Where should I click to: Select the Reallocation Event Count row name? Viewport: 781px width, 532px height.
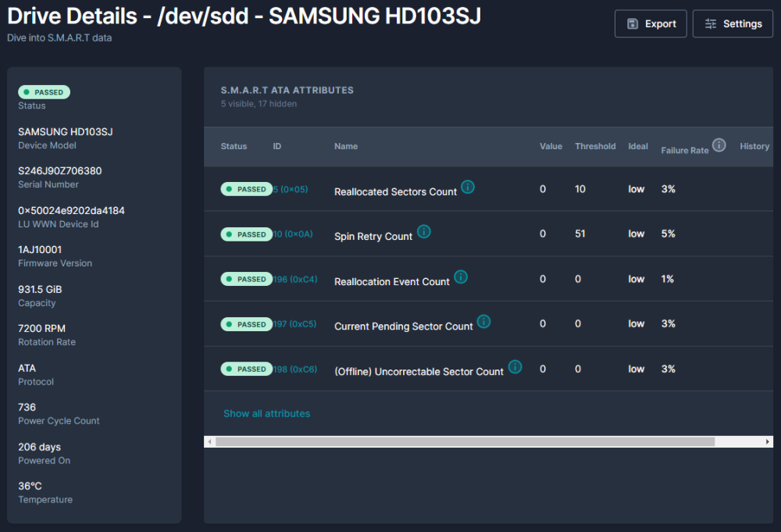pyautogui.click(x=392, y=282)
